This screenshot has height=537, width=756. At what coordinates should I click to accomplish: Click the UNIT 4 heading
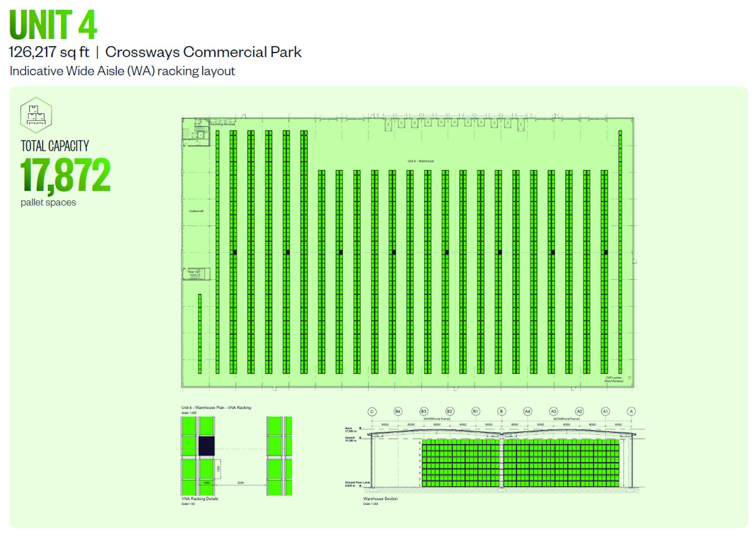53,25
